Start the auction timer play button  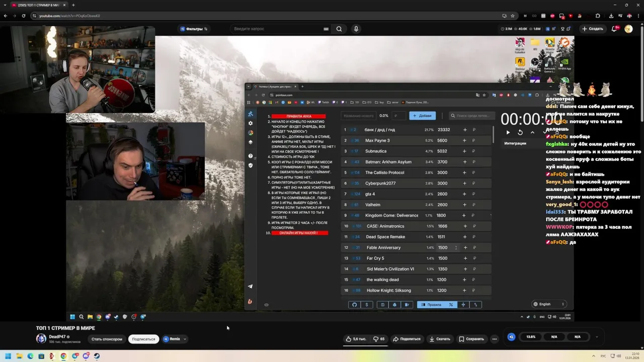(x=508, y=132)
